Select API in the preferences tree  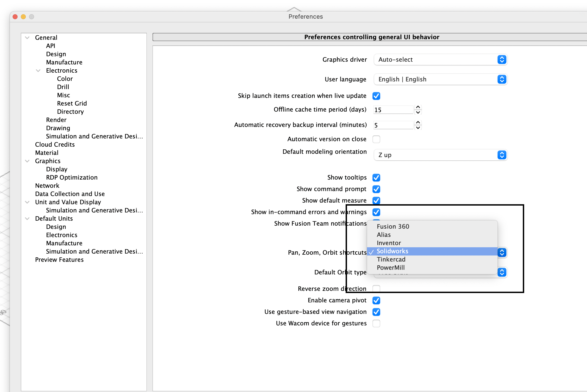pos(50,46)
